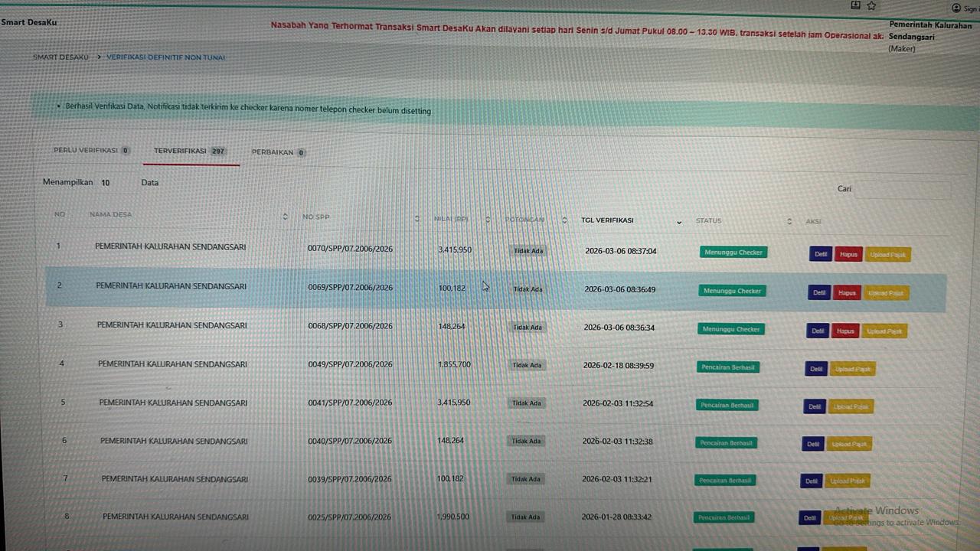Viewport: 980px width, 551px height.
Task: Click Upload Pajak for SPP 0068
Action: [x=884, y=331]
